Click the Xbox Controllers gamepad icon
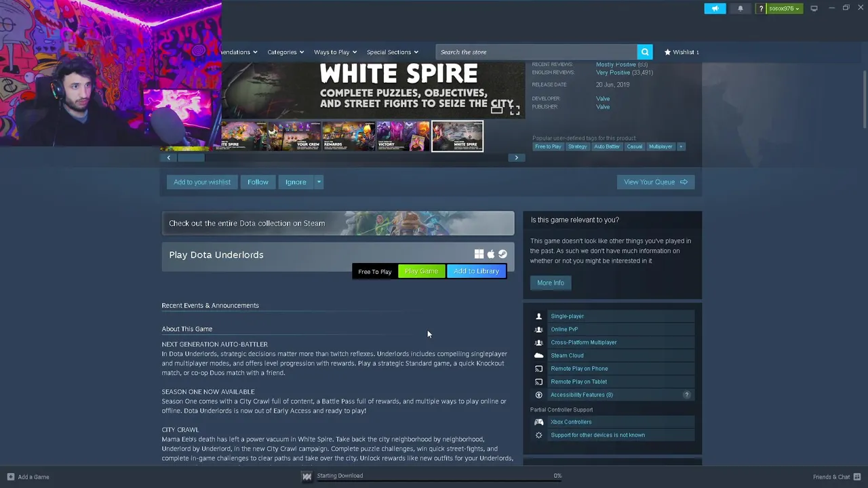 pyautogui.click(x=539, y=422)
